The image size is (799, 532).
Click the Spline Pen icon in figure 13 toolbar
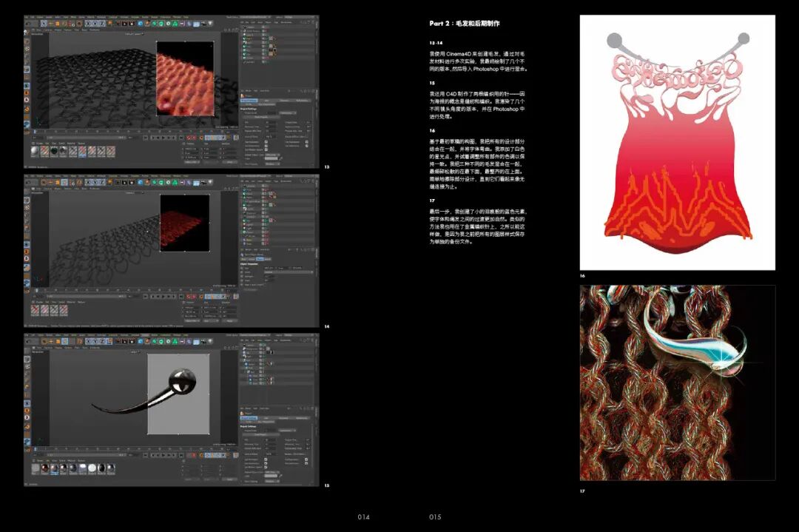click(x=147, y=24)
